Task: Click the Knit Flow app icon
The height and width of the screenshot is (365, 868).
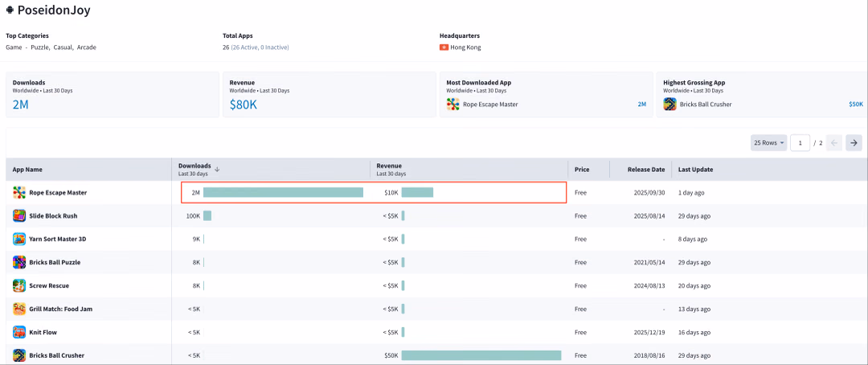Action: click(x=19, y=332)
